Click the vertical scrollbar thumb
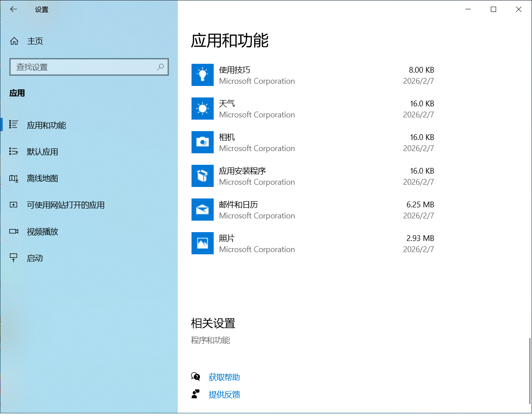 (x=529, y=371)
